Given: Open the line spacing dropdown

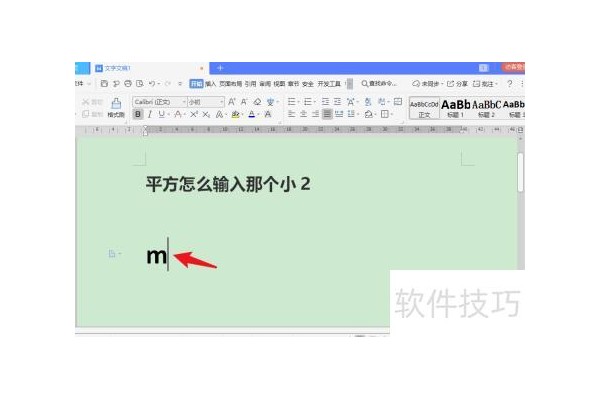Looking at the screenshot, I should (x=357, y=114).
